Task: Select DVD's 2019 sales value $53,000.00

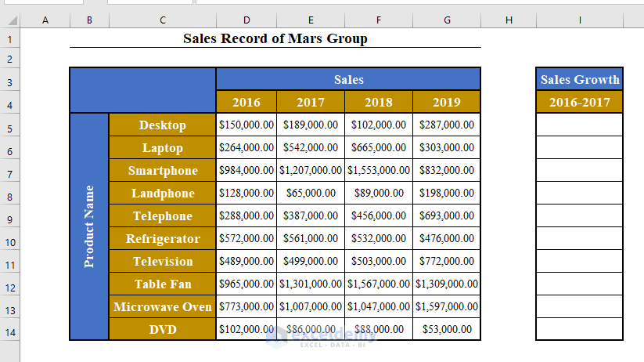Action: point(447,329)
